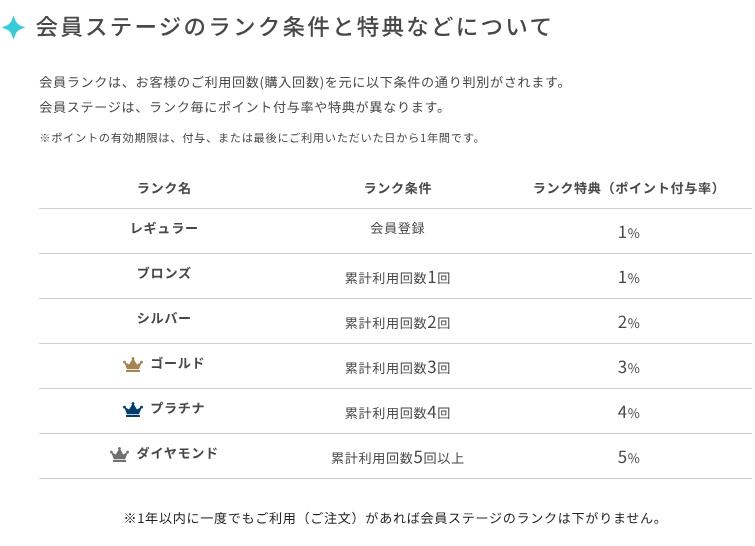
Task: Select the ランク名 column header
Action: click(164, 188)
